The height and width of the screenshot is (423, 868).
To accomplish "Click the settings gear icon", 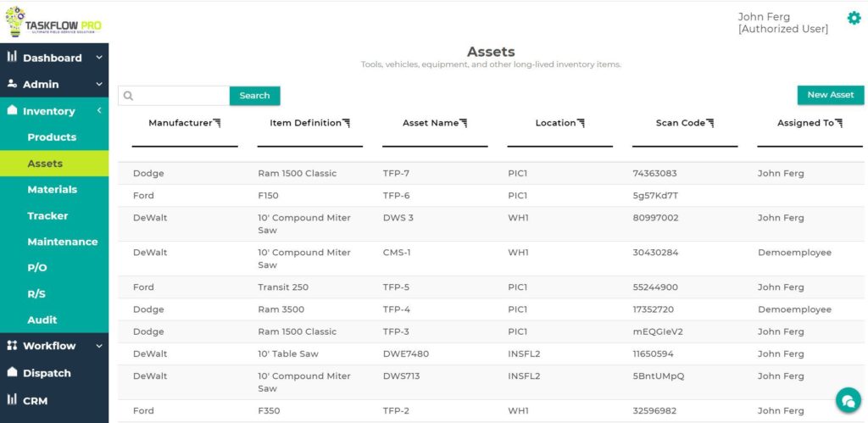I will [x=854, y=18].
